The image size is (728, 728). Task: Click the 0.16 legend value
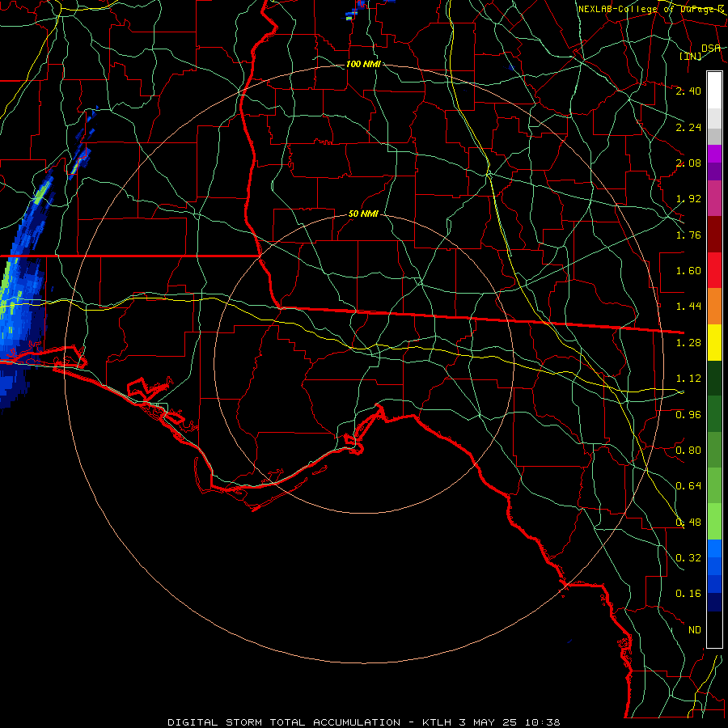coord(688,594)
